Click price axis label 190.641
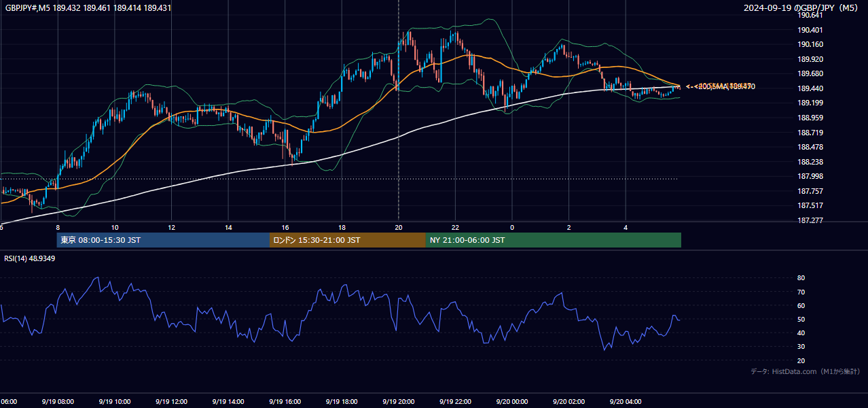This screenshot has height=408, width=868. [811, 15]
